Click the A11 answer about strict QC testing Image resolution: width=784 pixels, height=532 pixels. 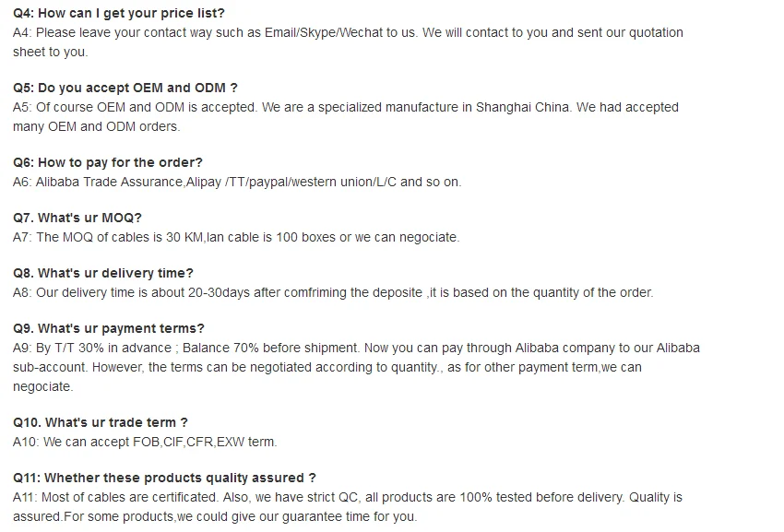coord(347,497)
